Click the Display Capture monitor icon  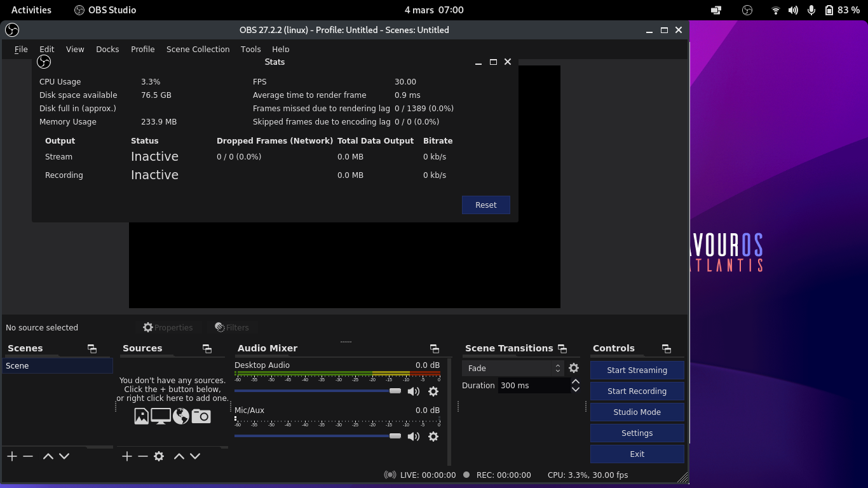point(161,416)
